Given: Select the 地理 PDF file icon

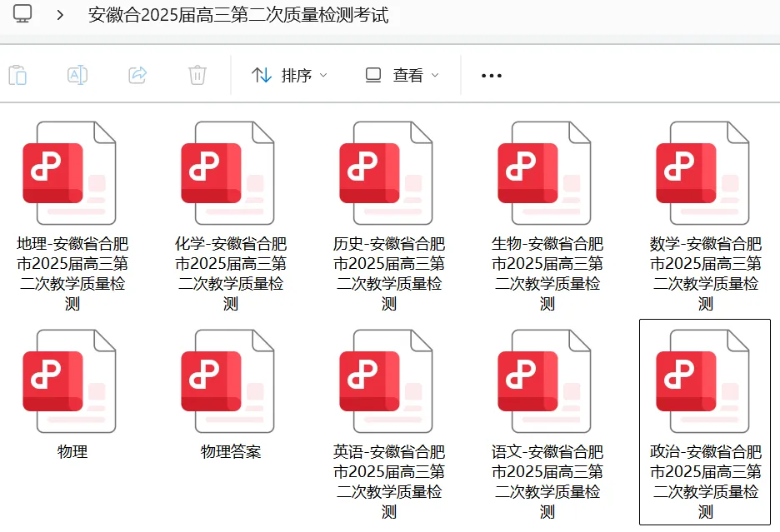Looking at the screenshot, I should coord(70,173).
